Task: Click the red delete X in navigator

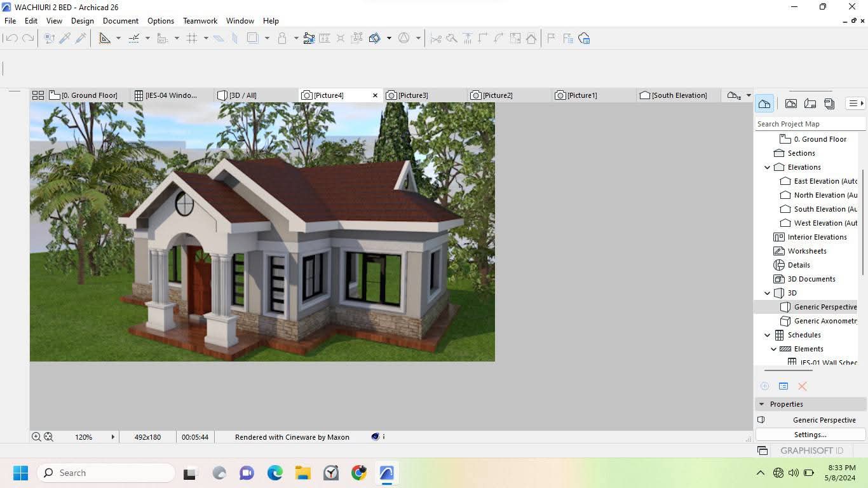Action: pyautogui.click(x=803, y=386)
